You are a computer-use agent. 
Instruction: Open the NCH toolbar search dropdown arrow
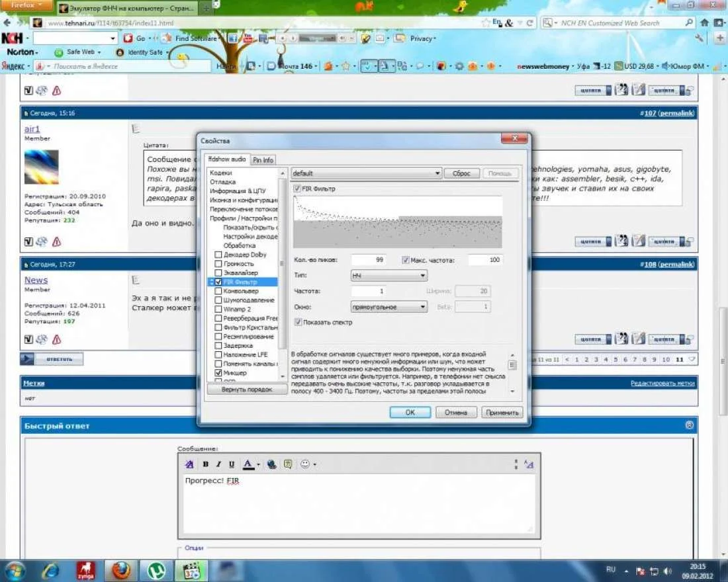[113, 38]
